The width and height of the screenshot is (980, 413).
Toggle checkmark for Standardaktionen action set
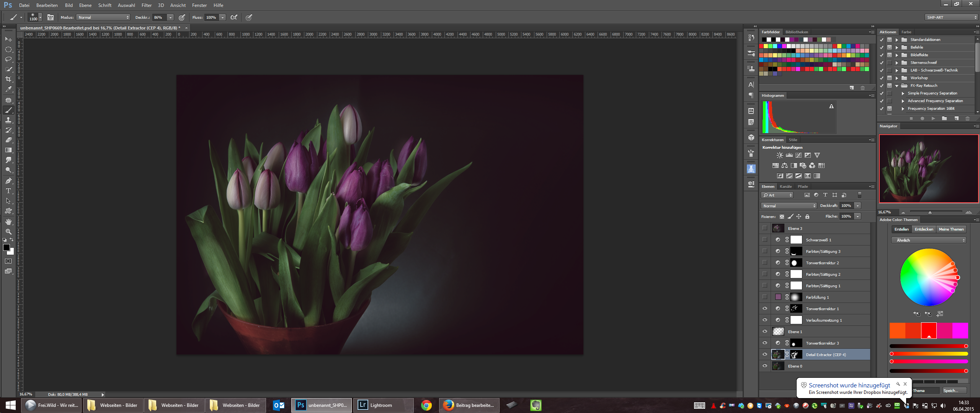click(x=882, y=40)
